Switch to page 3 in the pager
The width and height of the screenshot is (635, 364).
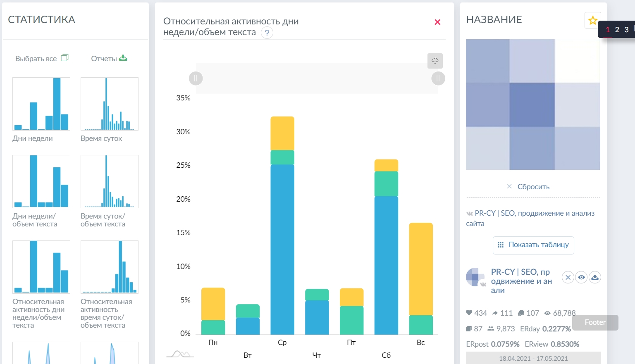point(626,30)
